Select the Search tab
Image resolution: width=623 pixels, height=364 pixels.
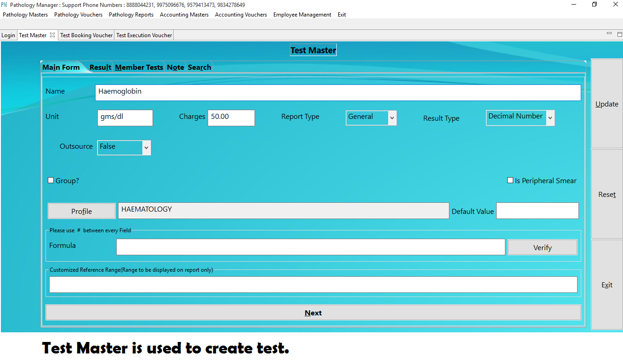tap(199, 67)
